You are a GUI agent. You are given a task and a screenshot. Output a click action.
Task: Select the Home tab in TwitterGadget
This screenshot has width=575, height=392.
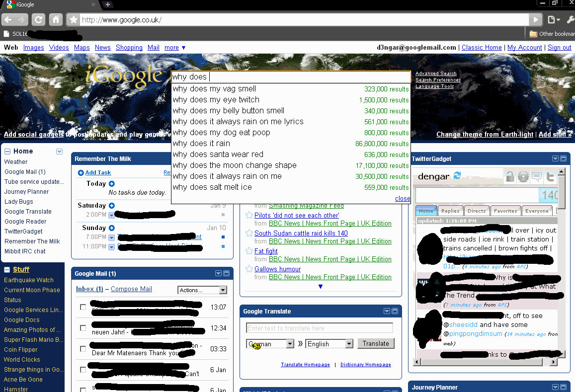click(426, 211)
